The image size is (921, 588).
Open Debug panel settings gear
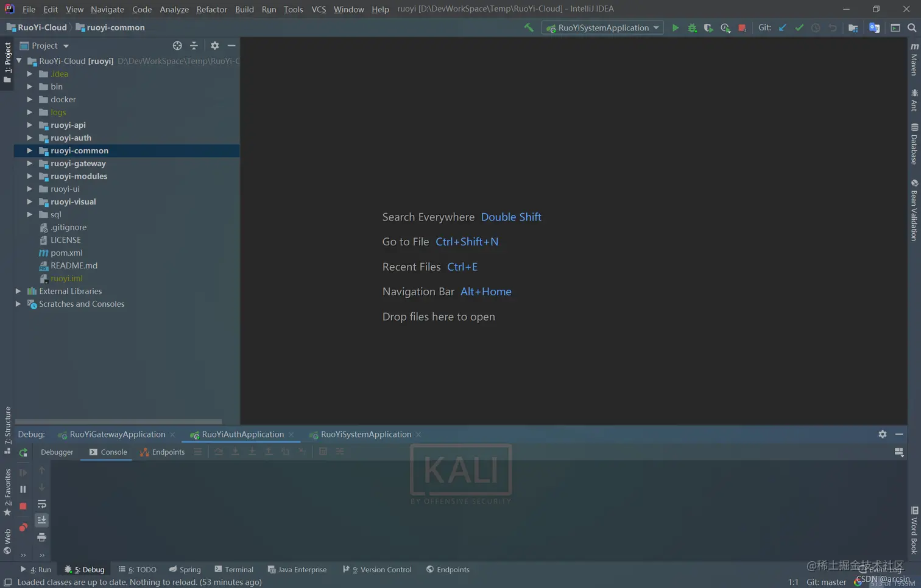[883, 434]
